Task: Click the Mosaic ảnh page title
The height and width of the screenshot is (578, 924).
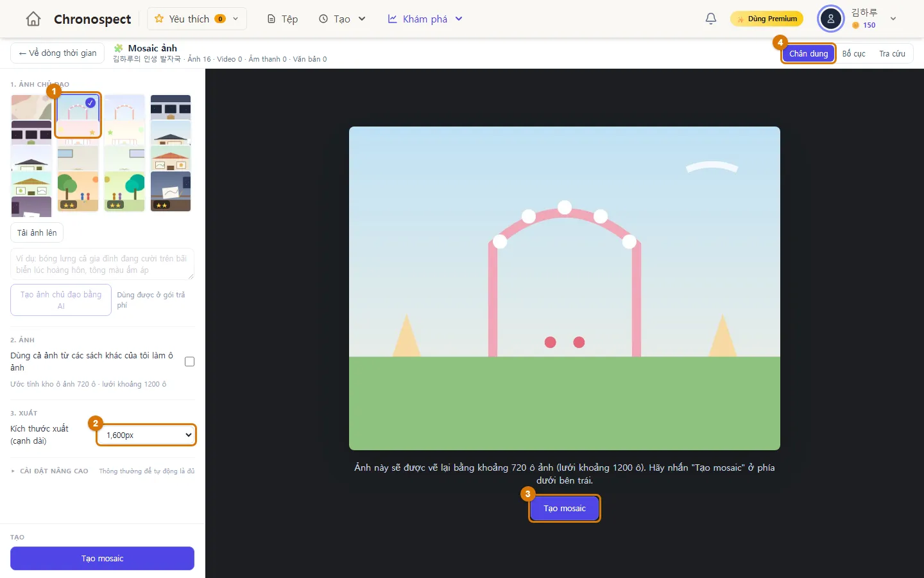Action: pos(153,48)
